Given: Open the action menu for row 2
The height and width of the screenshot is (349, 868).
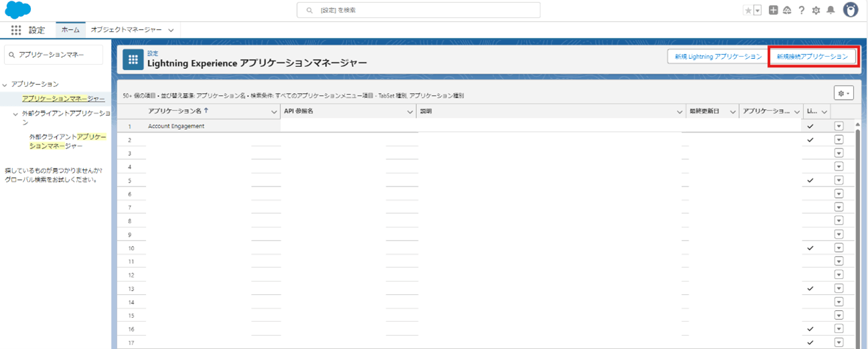Looking at the screenshot, I should coord(839,140).
